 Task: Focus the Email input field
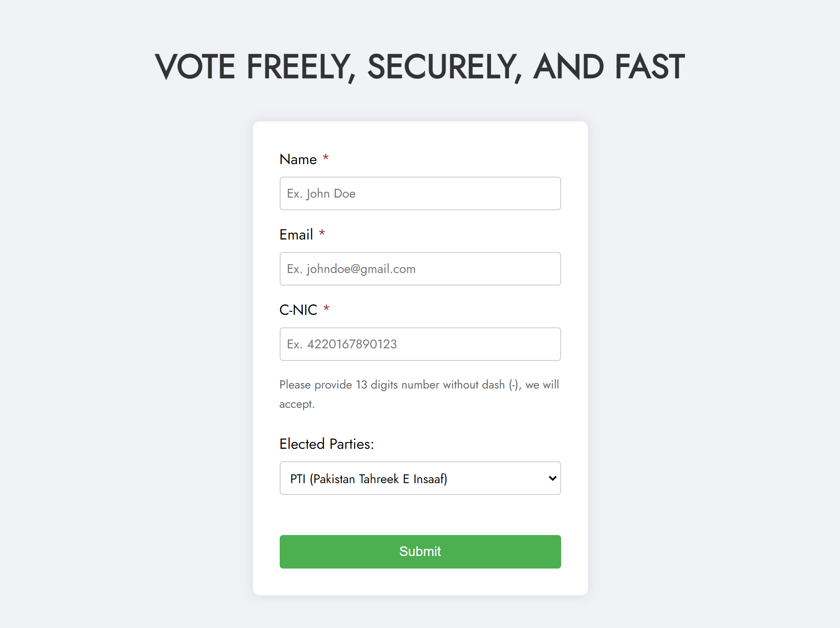click(x=420, y=269)
